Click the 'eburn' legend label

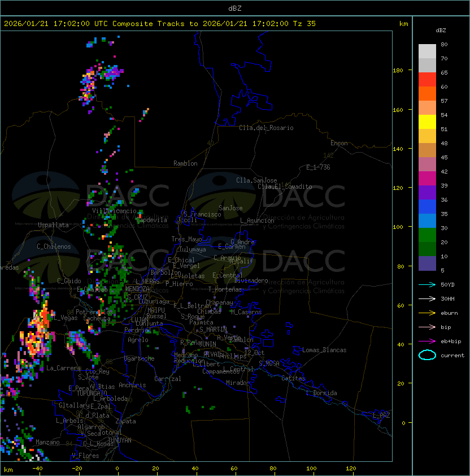coord(449,313)
